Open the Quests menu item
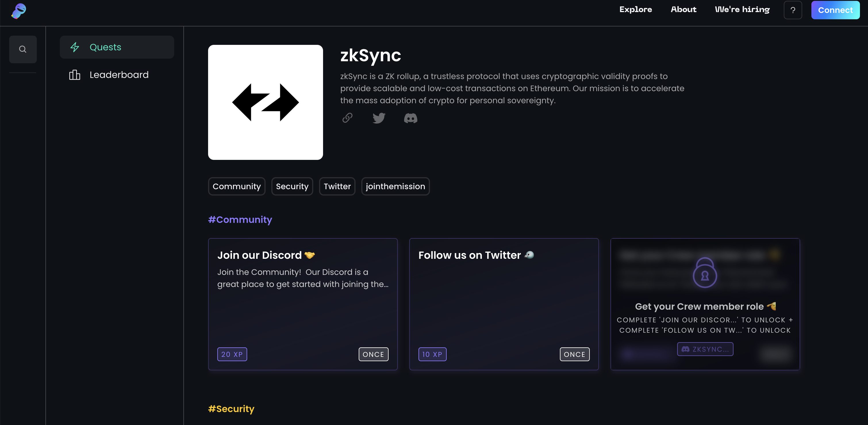Image resolution: width=868 pixels, height=425 pixels. pos(117,47)
